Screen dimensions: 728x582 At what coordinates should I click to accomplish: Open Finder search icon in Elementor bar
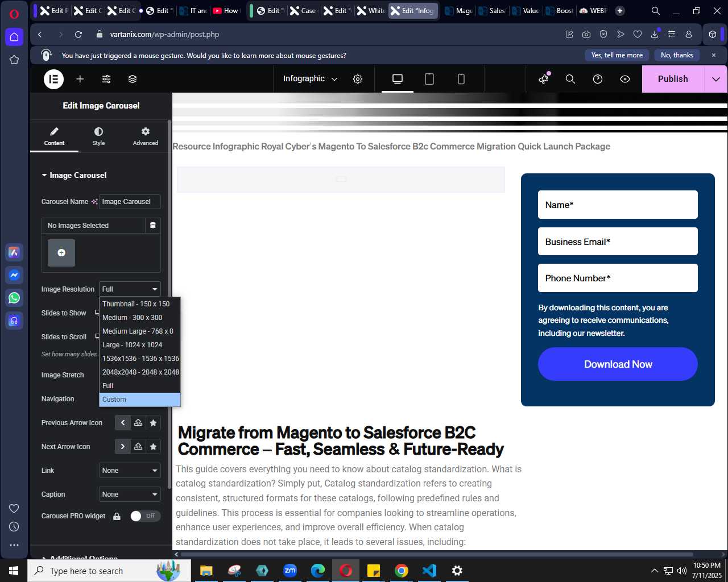point(570,79)
